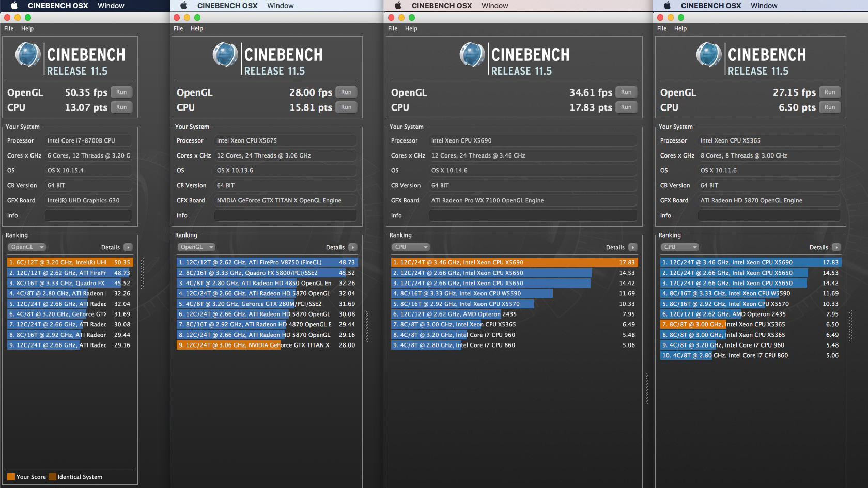Open the Apple menu in the first window

tap(14, 6)
